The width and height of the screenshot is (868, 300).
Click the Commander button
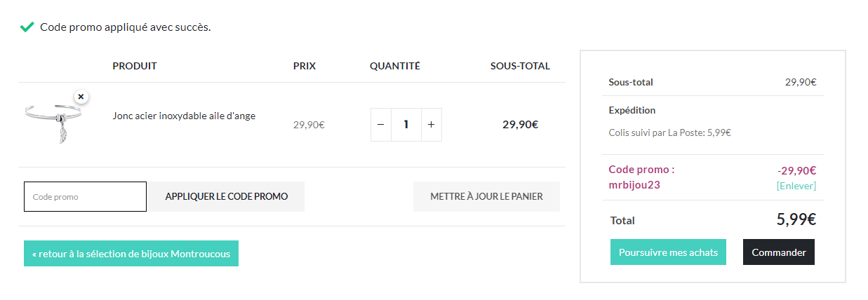tap(779, 252)
